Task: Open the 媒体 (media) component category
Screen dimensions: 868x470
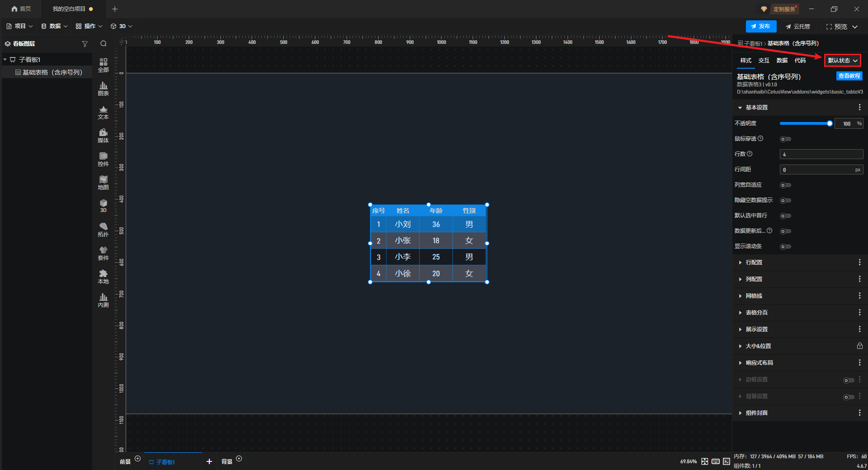Action: click(x=103, y=135)
